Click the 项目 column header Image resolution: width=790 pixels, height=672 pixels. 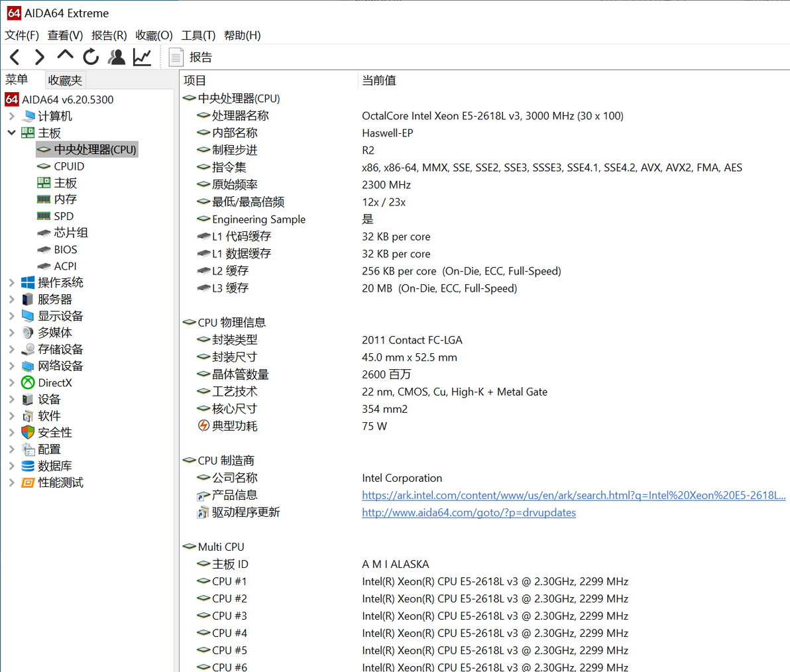point(195,80)
